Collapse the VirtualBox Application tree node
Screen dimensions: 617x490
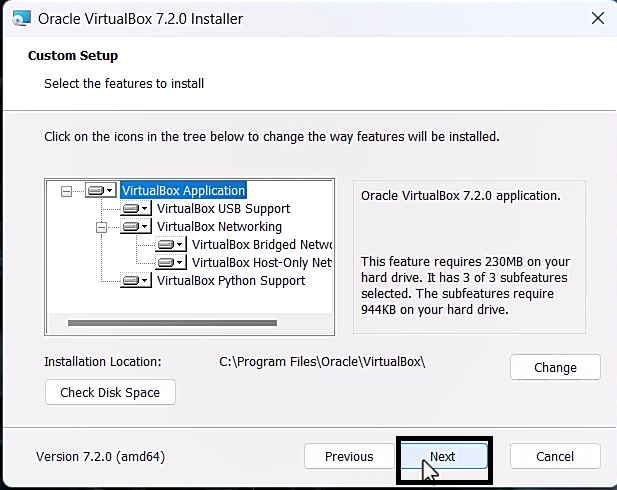(x=67, y=191)
